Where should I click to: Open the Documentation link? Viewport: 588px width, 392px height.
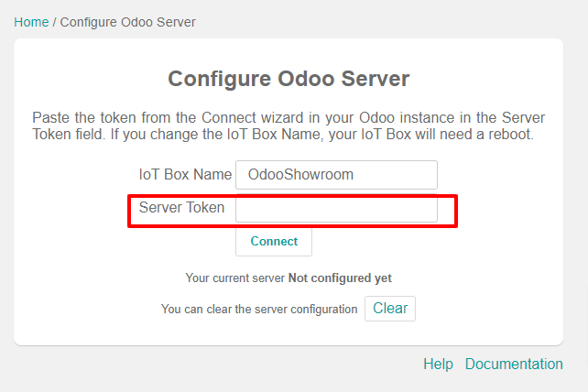514,364
